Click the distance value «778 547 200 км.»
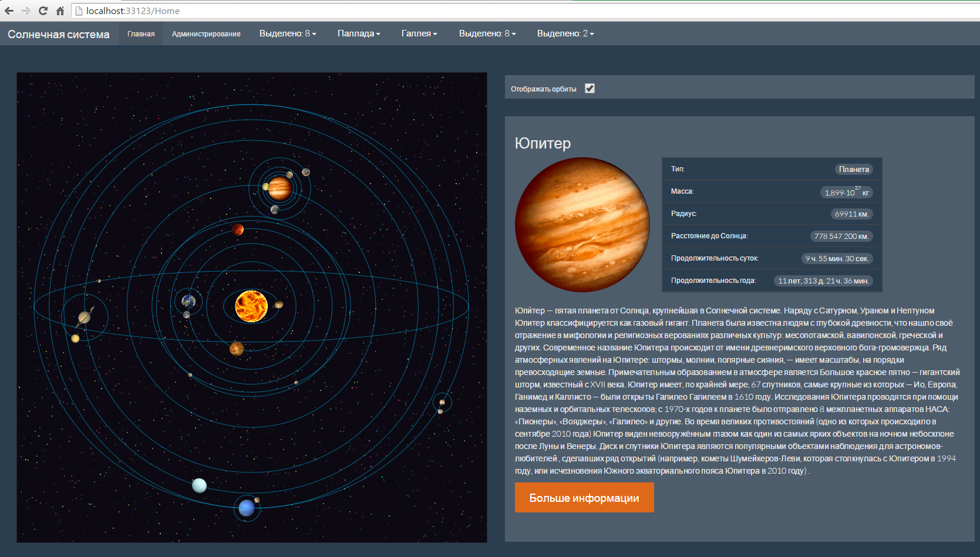Image resolution: width=980 pixels, height=557 pixels. tap(841, 236)
